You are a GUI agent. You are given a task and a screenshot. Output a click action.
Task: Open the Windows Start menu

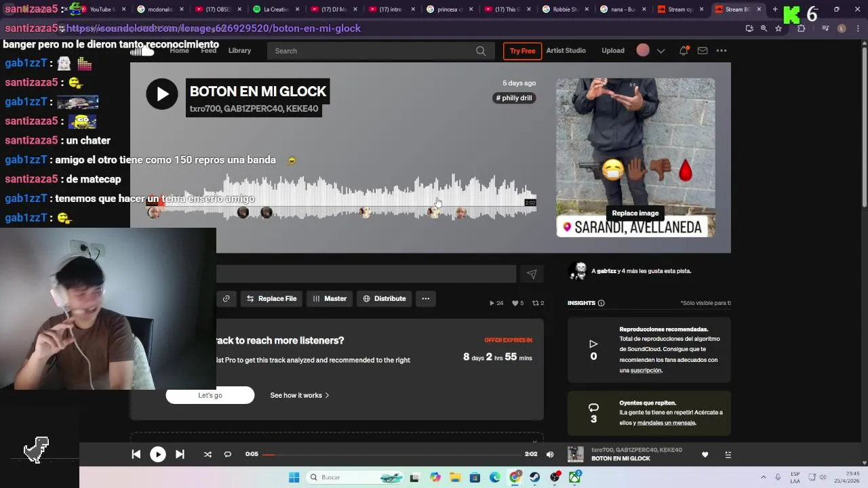pos(294,477)
